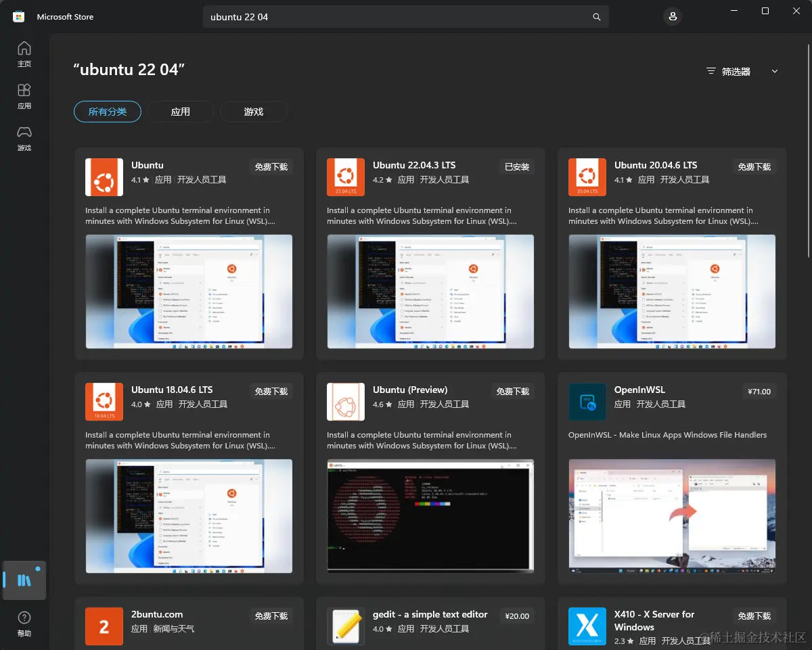Click "gedit - a simple text editor" title

pyautogui.click(x=430, y=614)
